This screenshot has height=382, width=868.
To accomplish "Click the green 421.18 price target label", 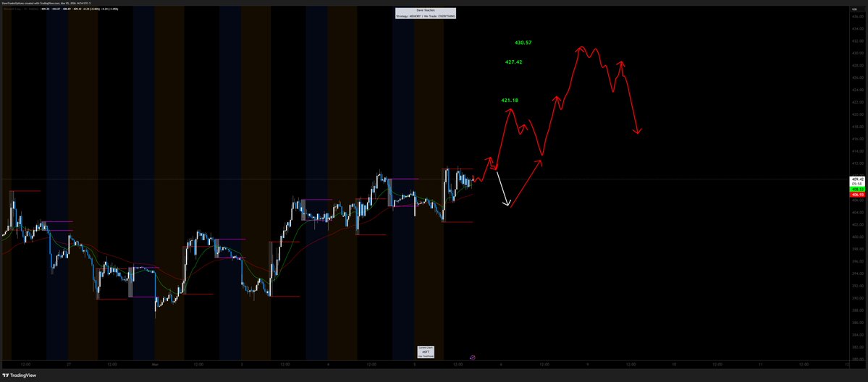I will [509, 101].
